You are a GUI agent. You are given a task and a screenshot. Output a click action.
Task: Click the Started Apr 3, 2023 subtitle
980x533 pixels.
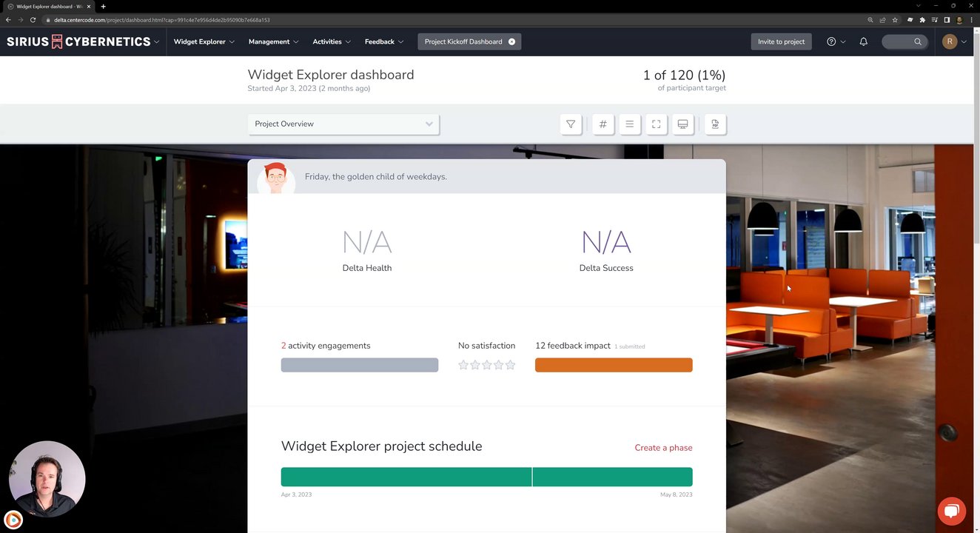309,88
